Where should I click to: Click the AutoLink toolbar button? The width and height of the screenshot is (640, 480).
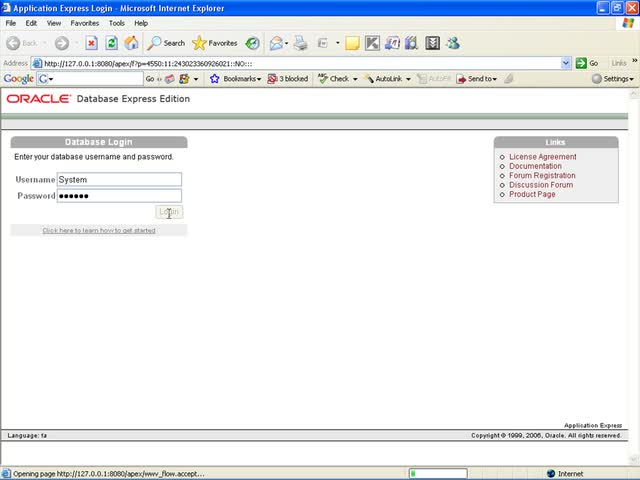pyautogui.click(x=383, y=79)
